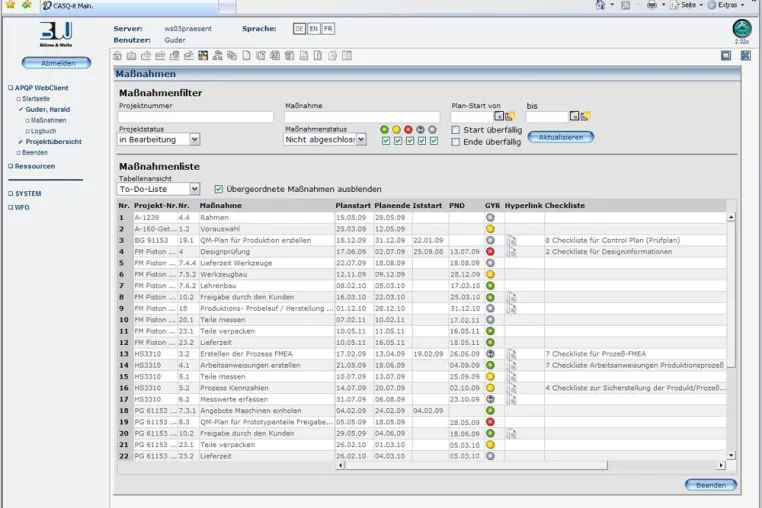
Task: Click the browser print icon in the top bar
Action: coord(652,5)
